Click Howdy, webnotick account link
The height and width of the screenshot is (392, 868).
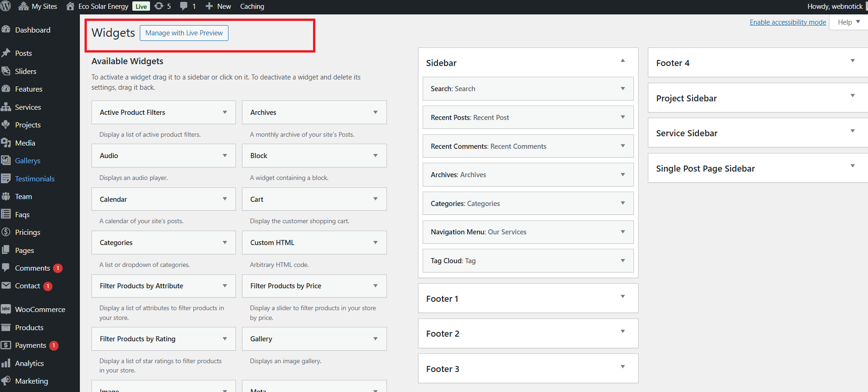coord(835,6)
